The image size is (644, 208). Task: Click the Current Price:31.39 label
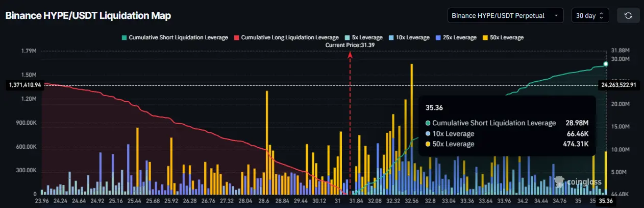click(x=350, y=45)
